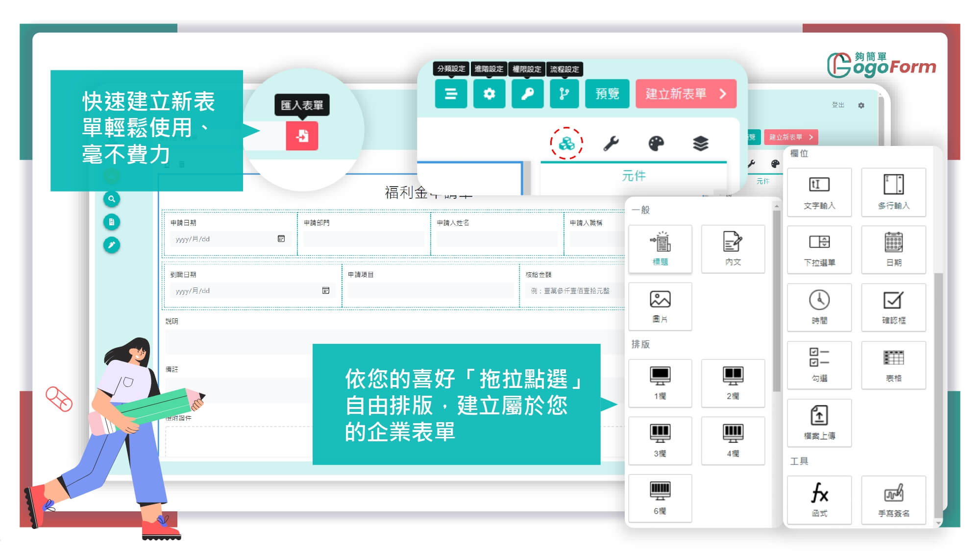Open the layers stack tab

[701, 144]
